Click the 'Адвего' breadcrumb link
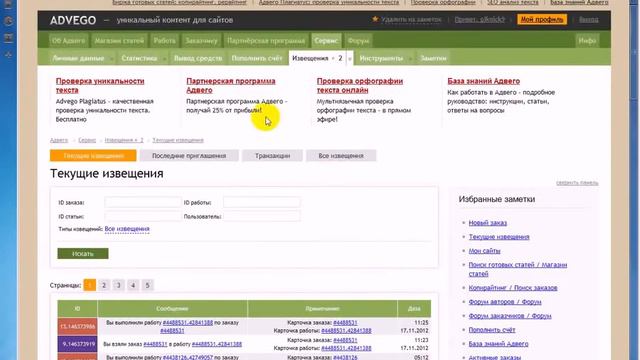This screenshot has height=360, width=640. 59,140
